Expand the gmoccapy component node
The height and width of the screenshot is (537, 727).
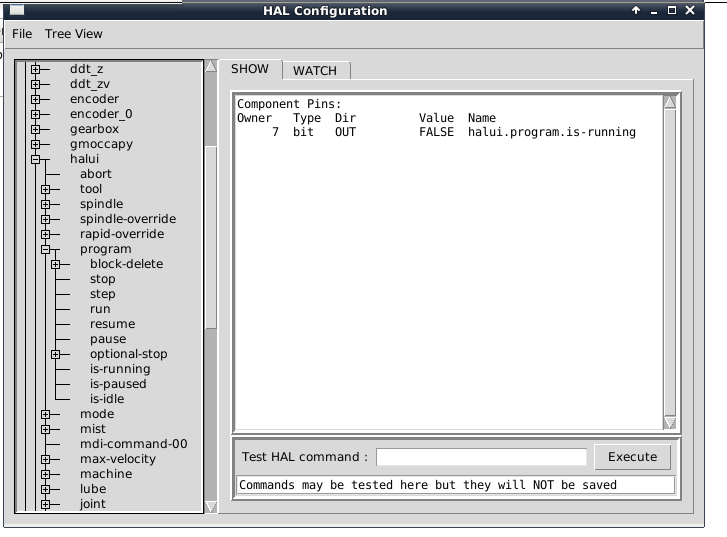tap(35, 144)
